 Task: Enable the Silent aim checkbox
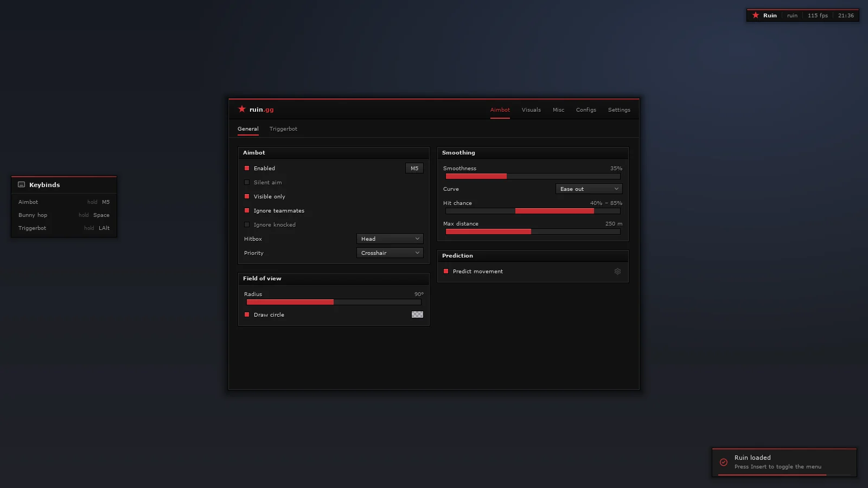247,183
